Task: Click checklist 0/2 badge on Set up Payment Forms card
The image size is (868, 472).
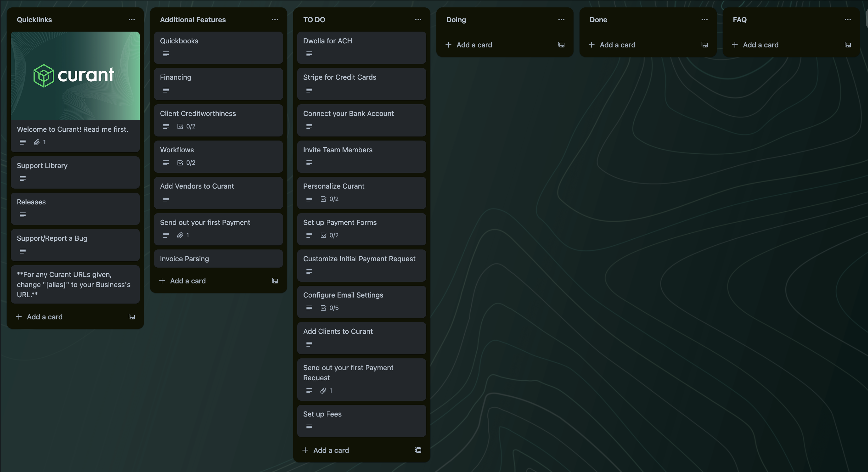Action: [x=329, y=235]
